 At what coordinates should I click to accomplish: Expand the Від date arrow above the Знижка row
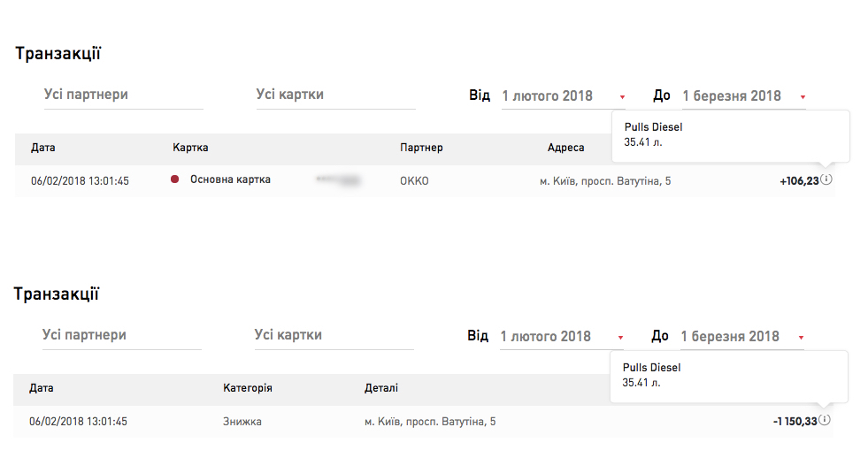click(x=621, y=337)
